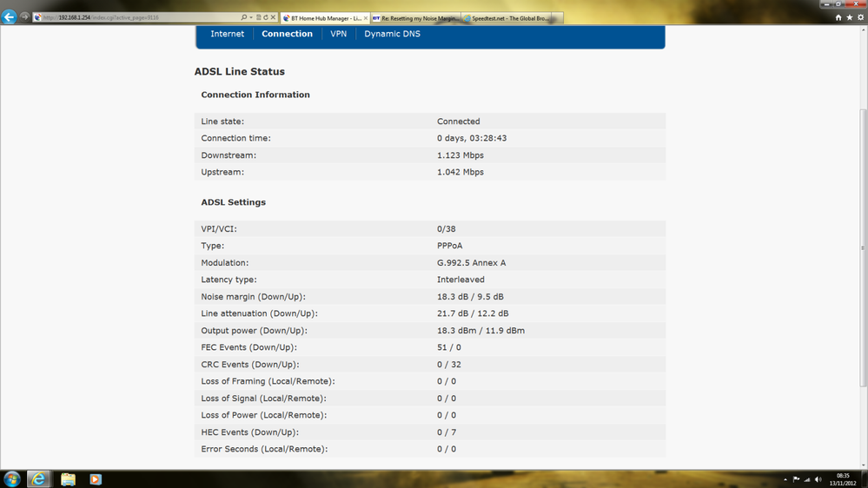This screenshot has width=868, height=488.
Task: Click the FEC Events value '51 / 0'
Action: click(449, 347)
